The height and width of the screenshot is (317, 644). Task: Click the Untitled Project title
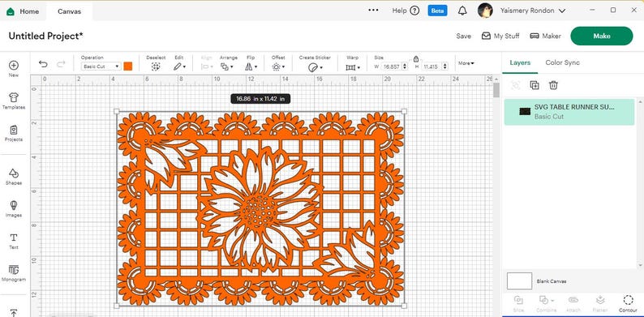click(x=45, y=36)
